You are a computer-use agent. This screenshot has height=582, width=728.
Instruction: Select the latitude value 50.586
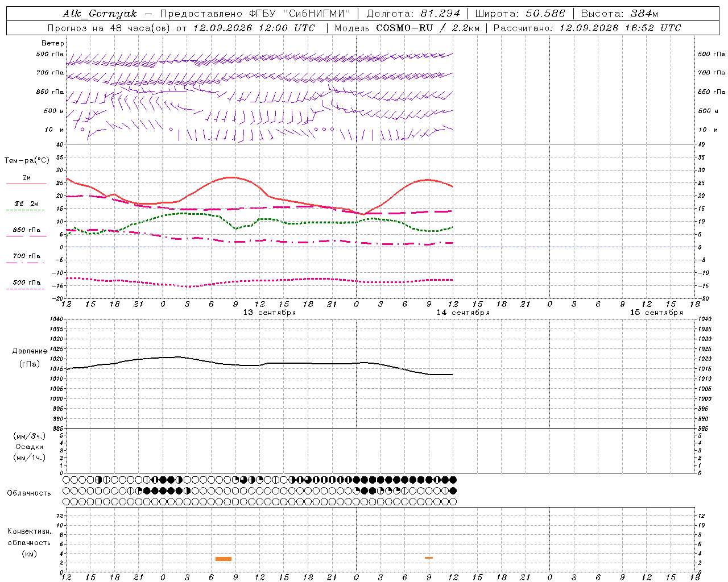coord(545,14)
